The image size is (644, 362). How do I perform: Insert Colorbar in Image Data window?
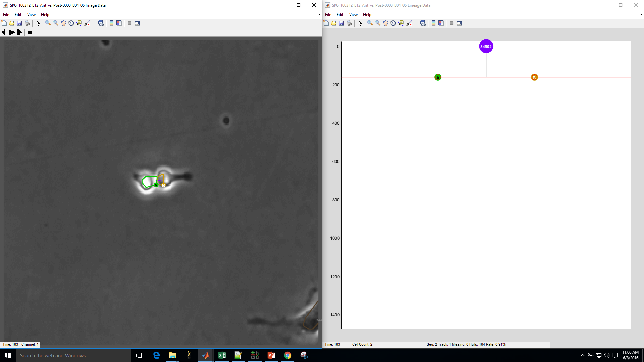(111, 23)
